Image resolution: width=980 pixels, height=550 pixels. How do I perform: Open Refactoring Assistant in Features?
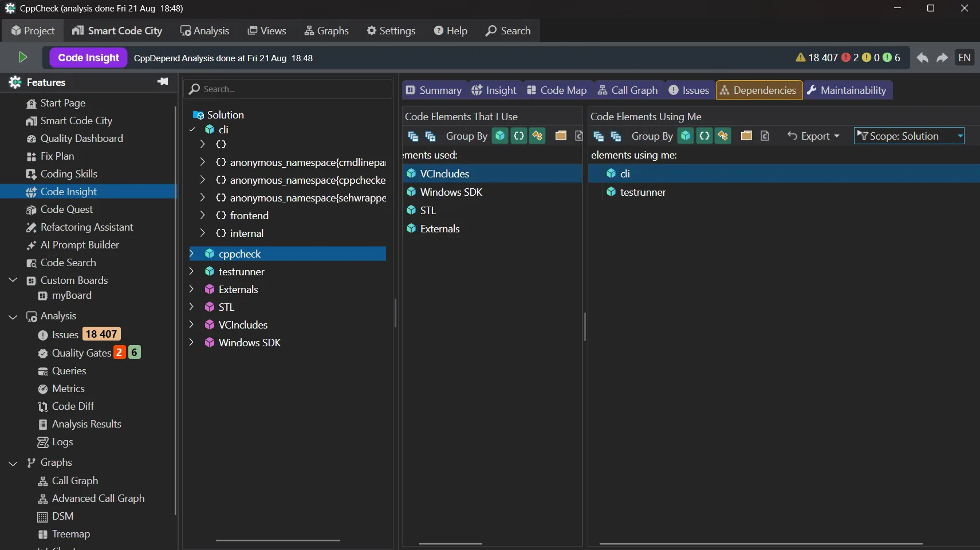coord(80,227)
